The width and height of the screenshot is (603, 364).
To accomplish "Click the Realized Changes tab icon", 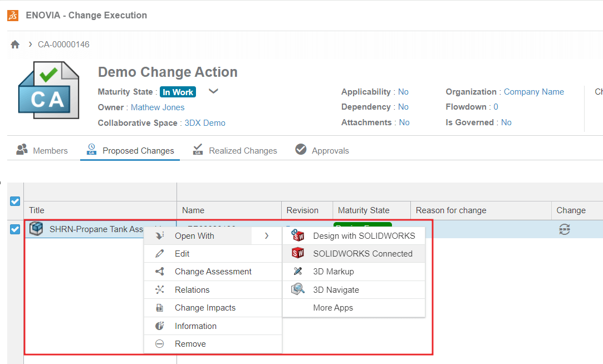I will (x=198, y=150).
